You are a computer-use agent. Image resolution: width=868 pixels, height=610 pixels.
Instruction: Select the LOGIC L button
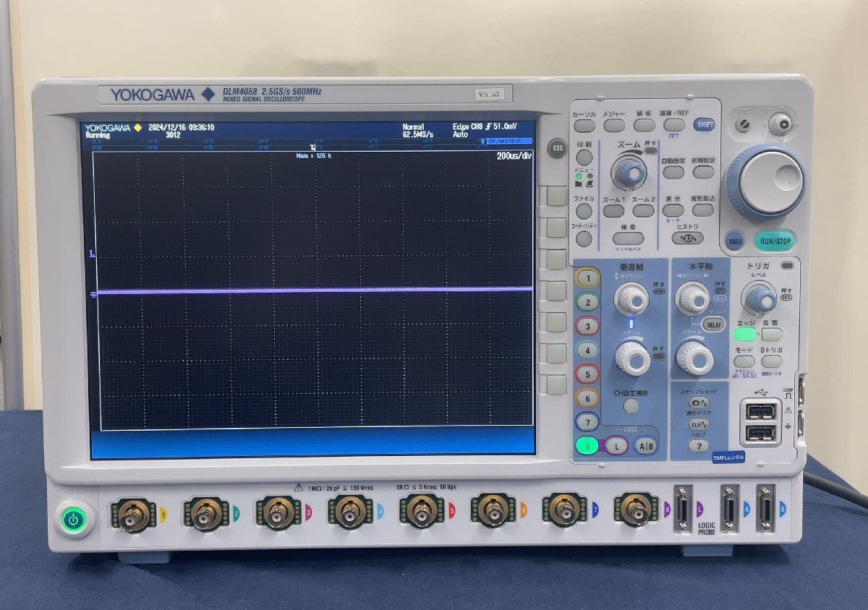tap(616, 446)
